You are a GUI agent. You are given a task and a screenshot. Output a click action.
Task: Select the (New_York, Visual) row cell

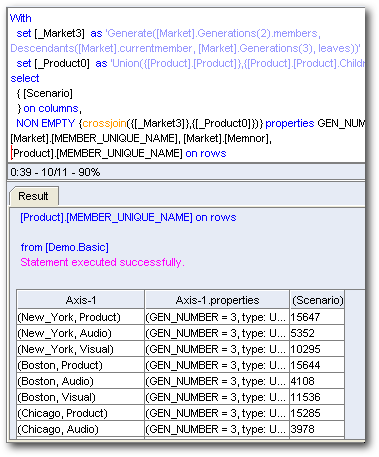coord(81,349)
